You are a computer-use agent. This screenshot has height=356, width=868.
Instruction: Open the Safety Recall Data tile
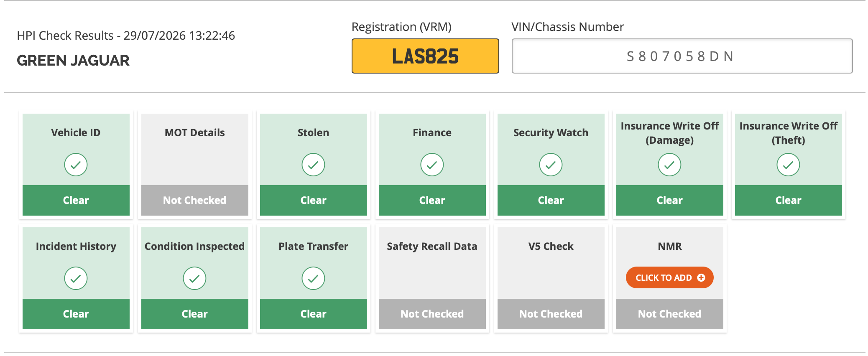432,278
